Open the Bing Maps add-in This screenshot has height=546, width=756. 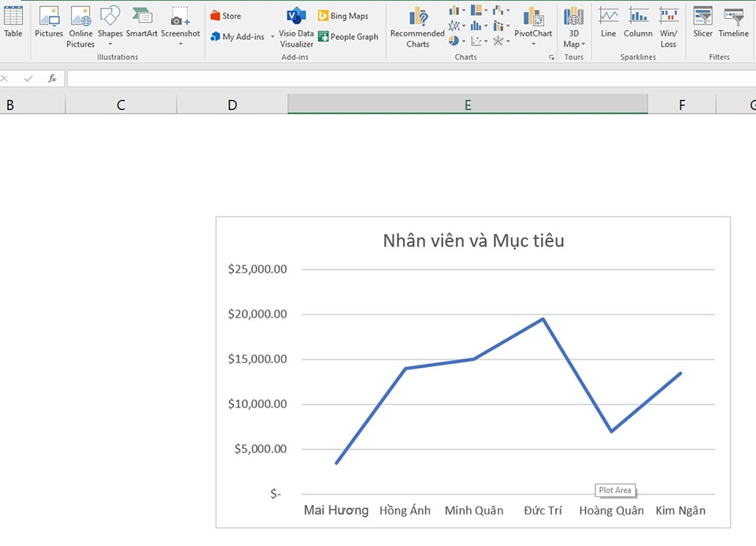pyautogui.click(x=343, y=16)
